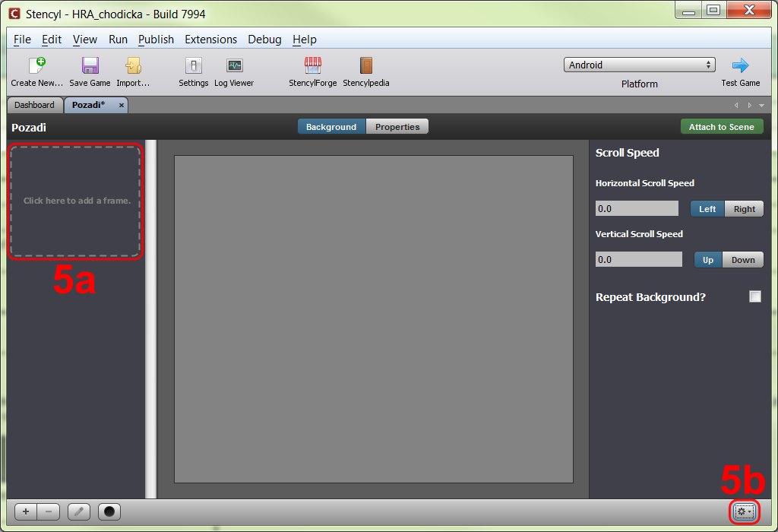Open the gear options menu in bottom bar
This screenshot has height=532, width=778.
(745, 511)
